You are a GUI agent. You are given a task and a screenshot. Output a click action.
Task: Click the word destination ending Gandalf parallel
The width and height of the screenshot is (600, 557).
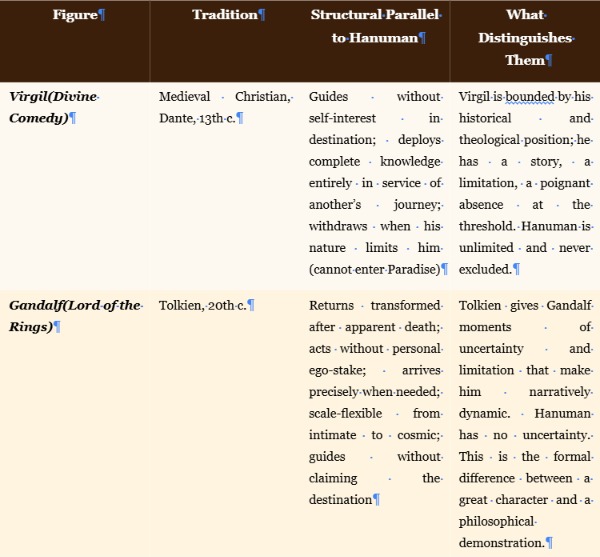pos(340,500)
